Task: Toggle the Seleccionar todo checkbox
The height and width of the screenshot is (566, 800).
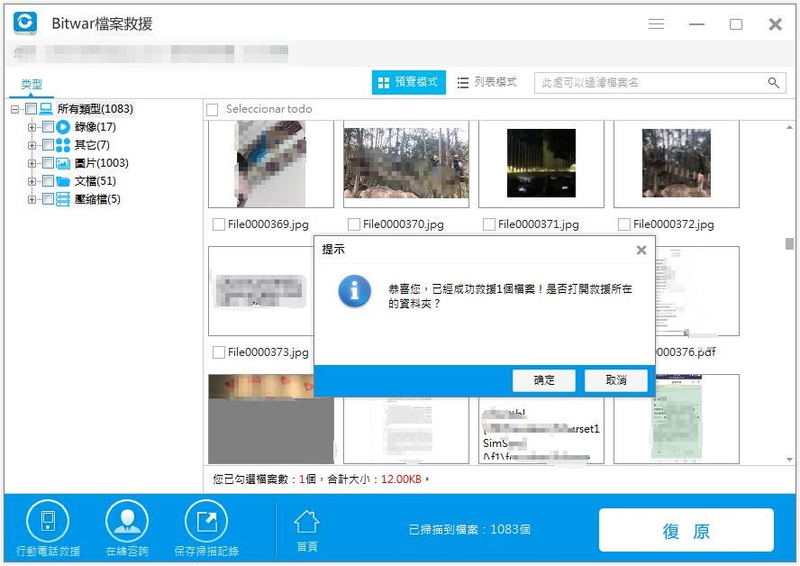Action: click(x=212, y=109)
